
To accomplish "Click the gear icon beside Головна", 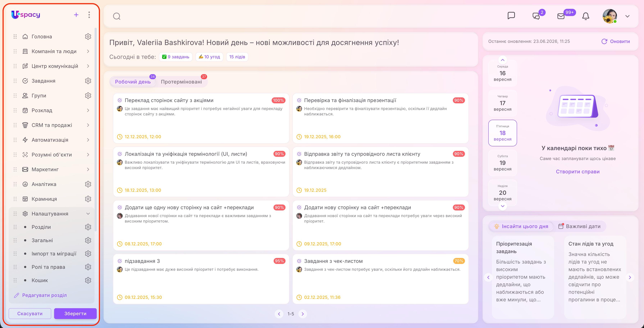I will 88,37.
